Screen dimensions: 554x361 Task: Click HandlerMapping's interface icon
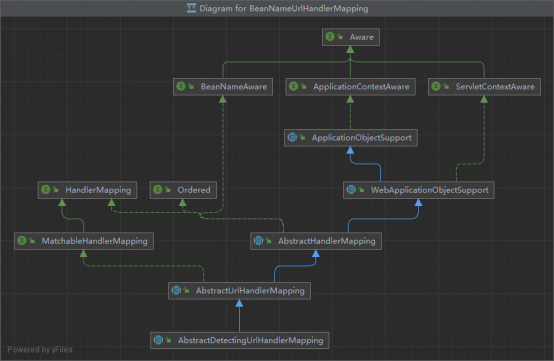pos(46,189)
